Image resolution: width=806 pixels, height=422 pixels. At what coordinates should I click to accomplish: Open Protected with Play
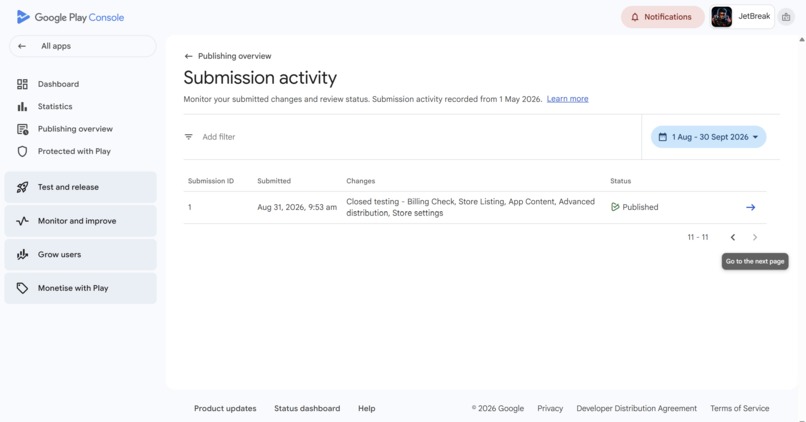click(74, 151)
